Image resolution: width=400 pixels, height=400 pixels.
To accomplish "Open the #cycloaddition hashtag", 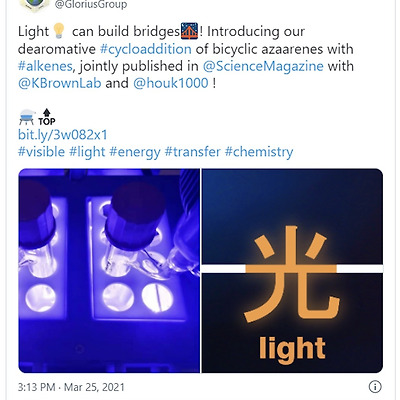I will pyautogui.click(x=146, y=49).
